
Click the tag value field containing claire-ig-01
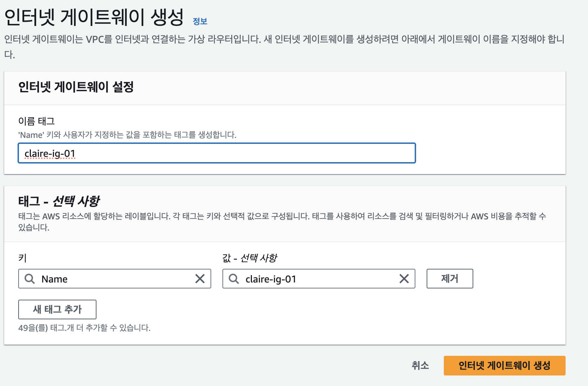click(x=319, y=279)
